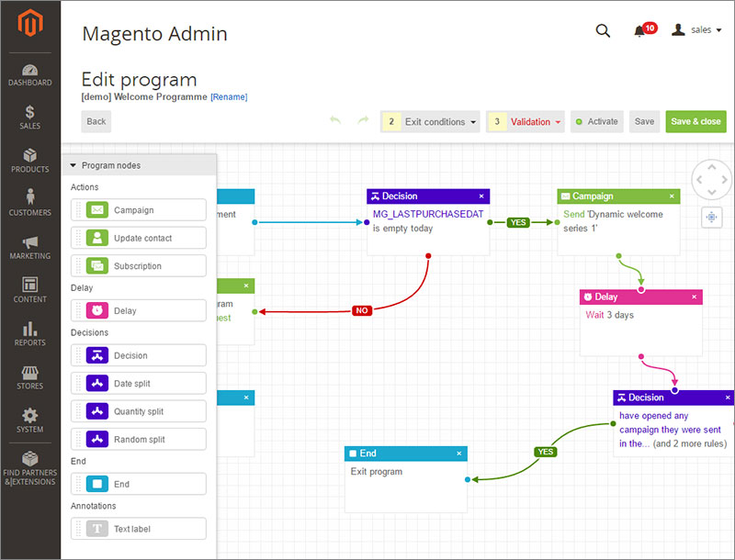Open the sales user account dropdown
Screen dimensions: 735x560
pos(696,30)
